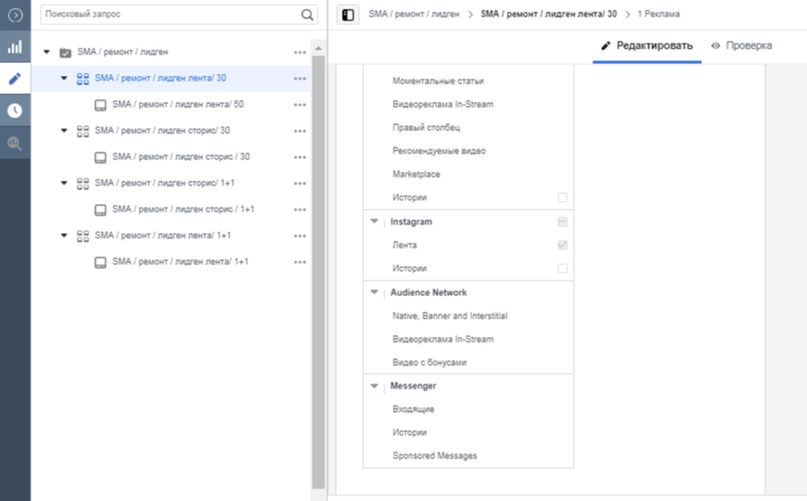Open the clock history icon in sidebar
The image size is (807, 501).
[x=15, y=110]
